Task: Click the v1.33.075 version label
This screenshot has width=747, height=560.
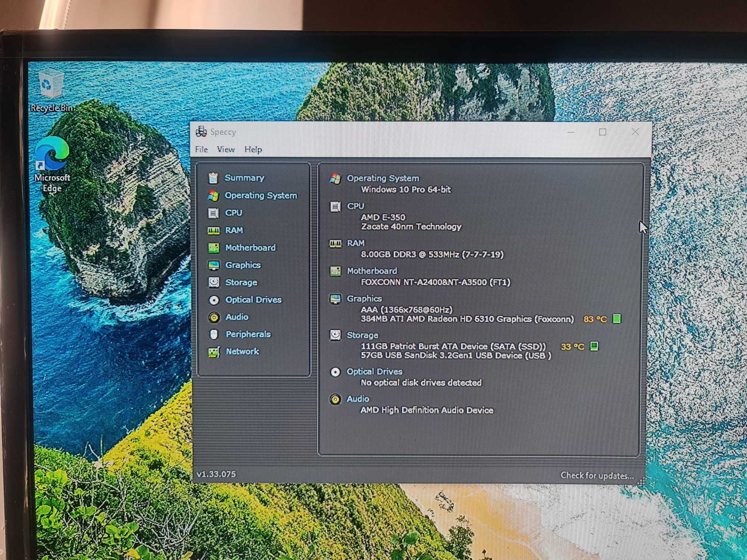Action: click(x=216, y=474)
